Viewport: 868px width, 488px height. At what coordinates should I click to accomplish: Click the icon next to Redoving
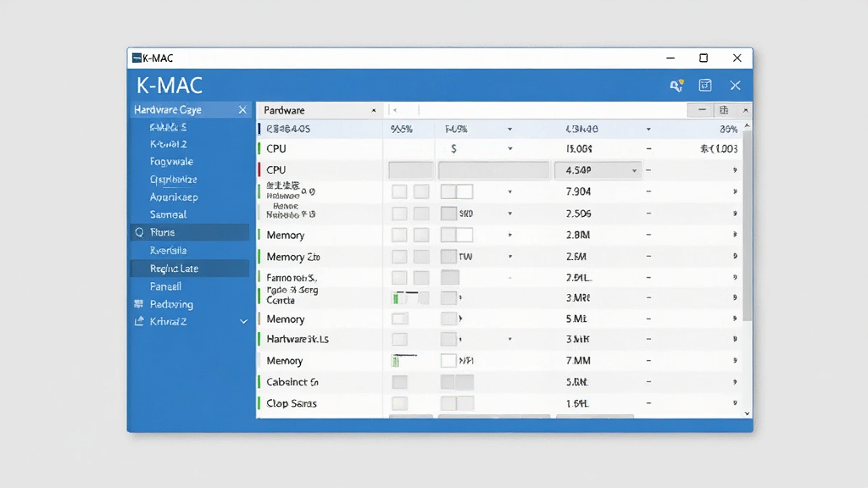(139, 304)
